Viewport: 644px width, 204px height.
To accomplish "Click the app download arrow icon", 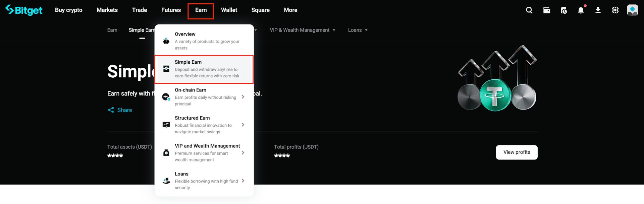I will [598, 10].
